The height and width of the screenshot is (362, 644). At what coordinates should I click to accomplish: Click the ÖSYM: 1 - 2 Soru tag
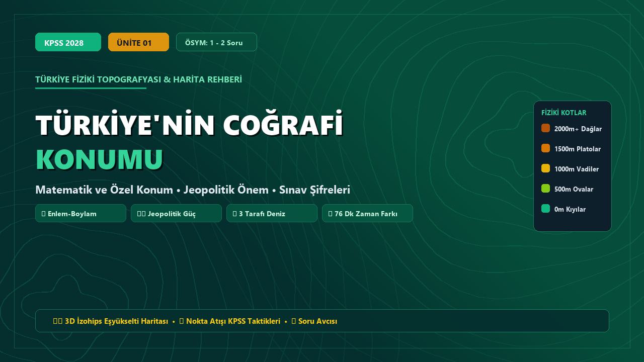tap(216, 42)
